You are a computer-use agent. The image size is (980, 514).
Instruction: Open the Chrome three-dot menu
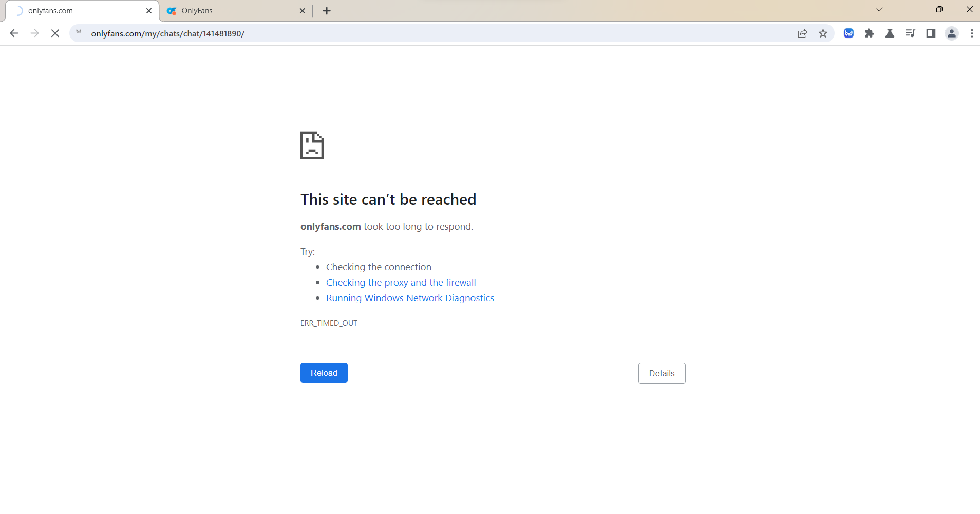pos(972,33)
